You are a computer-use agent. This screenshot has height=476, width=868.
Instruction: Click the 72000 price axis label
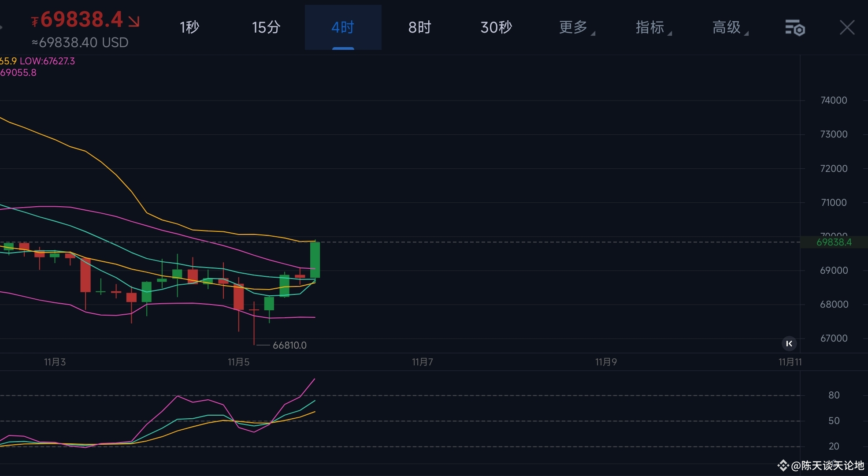coord(834,169)
